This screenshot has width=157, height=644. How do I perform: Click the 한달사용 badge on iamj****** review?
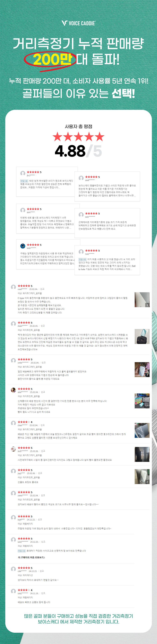click(x=22, y=551)
